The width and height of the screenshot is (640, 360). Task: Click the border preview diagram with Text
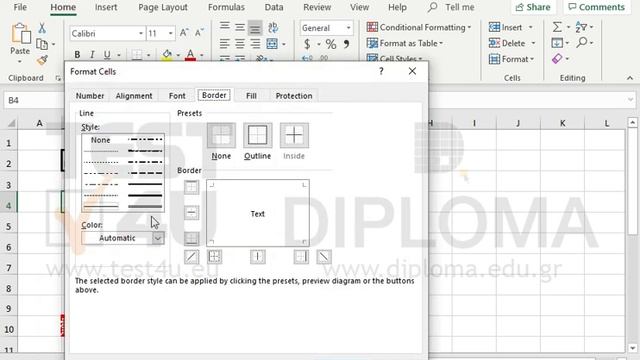[x=258, y=213]
